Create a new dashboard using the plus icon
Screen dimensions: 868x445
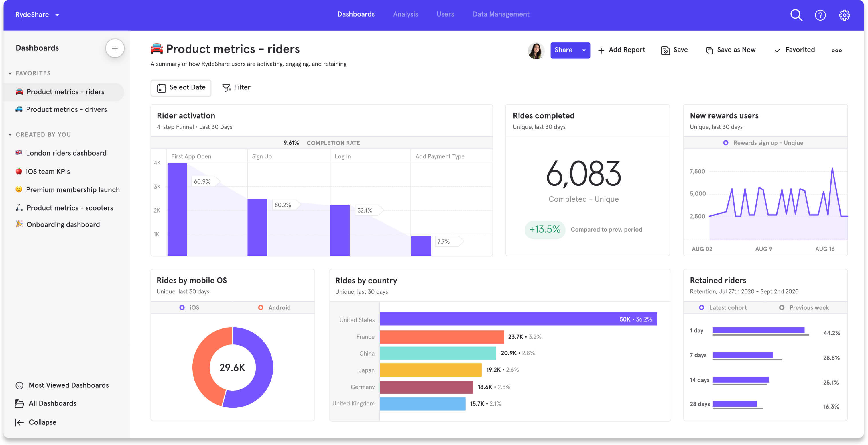tap(115, 48)
